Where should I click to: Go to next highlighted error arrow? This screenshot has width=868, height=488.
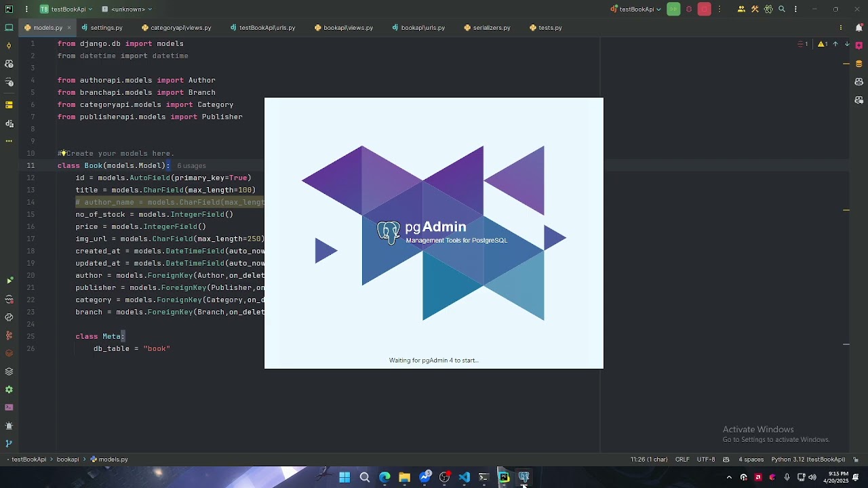click(x=847, y=44)
